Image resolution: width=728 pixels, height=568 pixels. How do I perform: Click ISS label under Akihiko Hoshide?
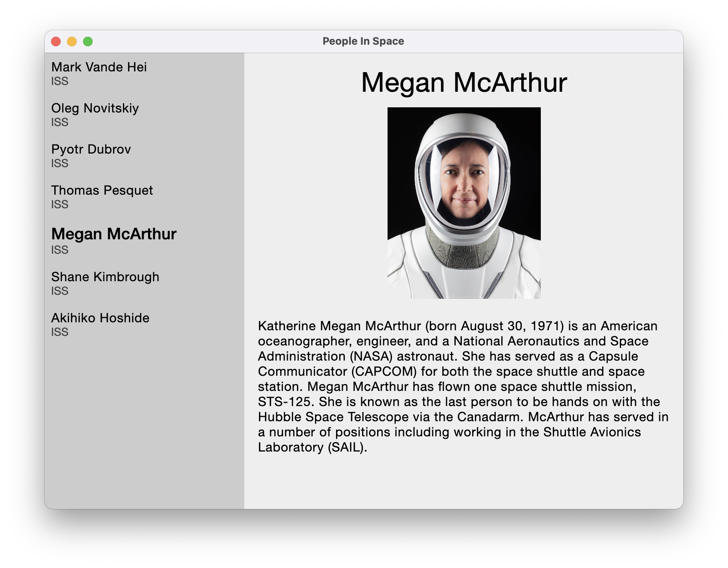(60, 332)
